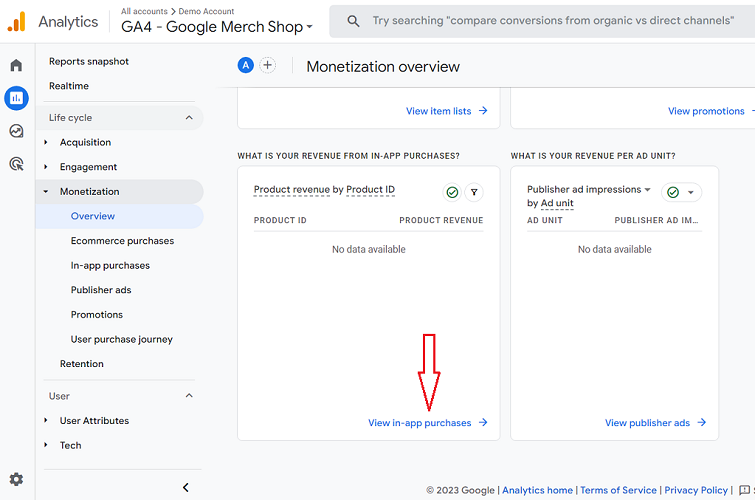Click the Demo Account breadcrumb
Screen dimensions: 755x500
pos(206,11)
